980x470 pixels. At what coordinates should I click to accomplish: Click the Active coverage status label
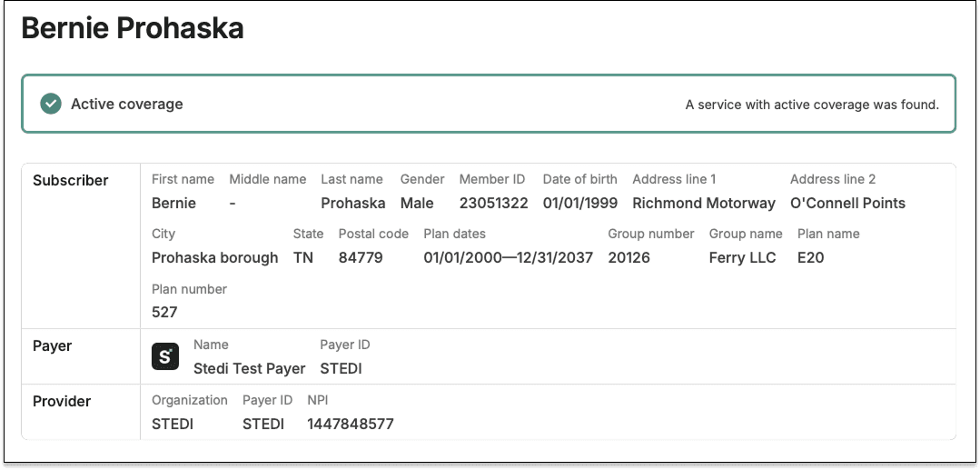point(127,104)
